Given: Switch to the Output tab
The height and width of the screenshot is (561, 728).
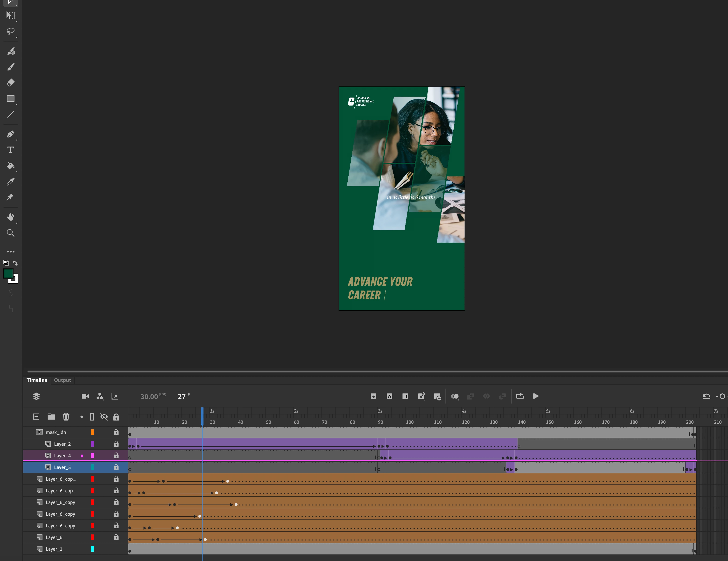Looking at the screenshot, I should [62, 380].
